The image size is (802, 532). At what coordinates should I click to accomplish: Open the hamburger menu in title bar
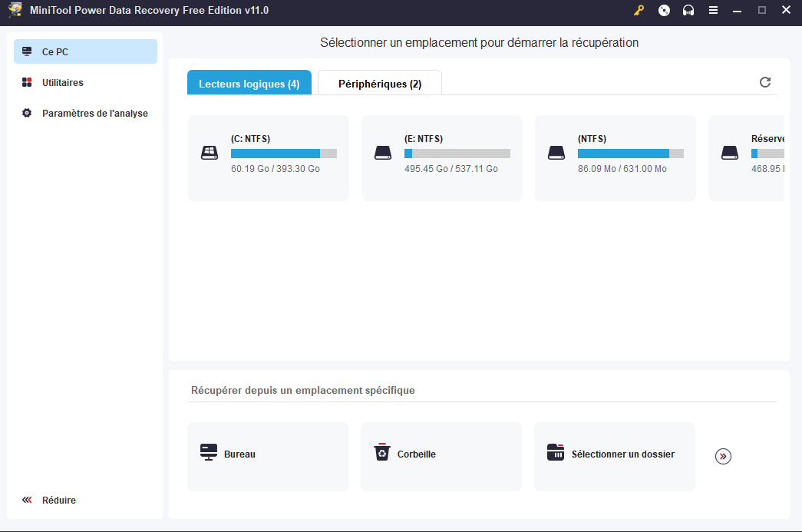(713, 11)
